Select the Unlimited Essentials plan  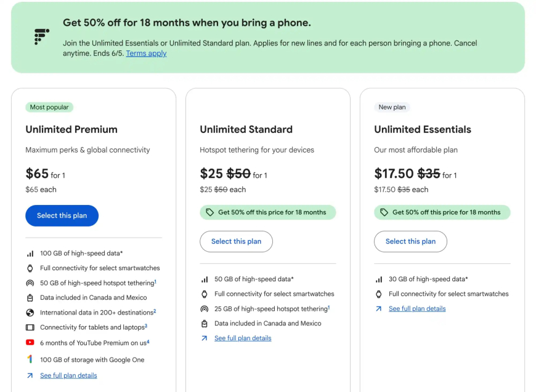click(410, 241)
